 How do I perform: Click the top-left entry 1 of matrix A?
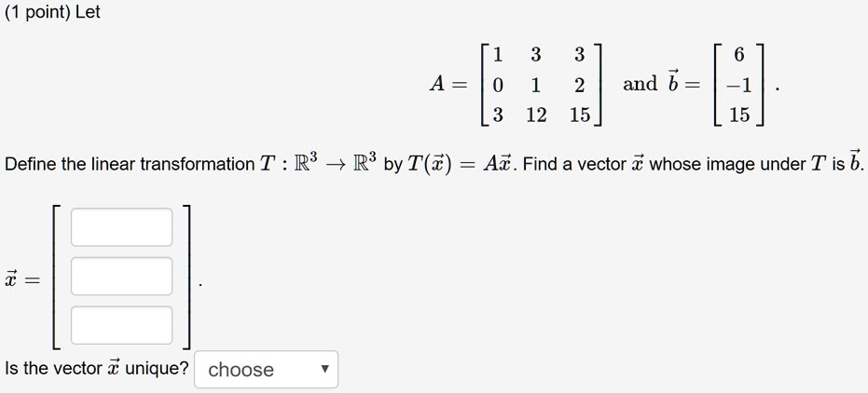(498, 55)
